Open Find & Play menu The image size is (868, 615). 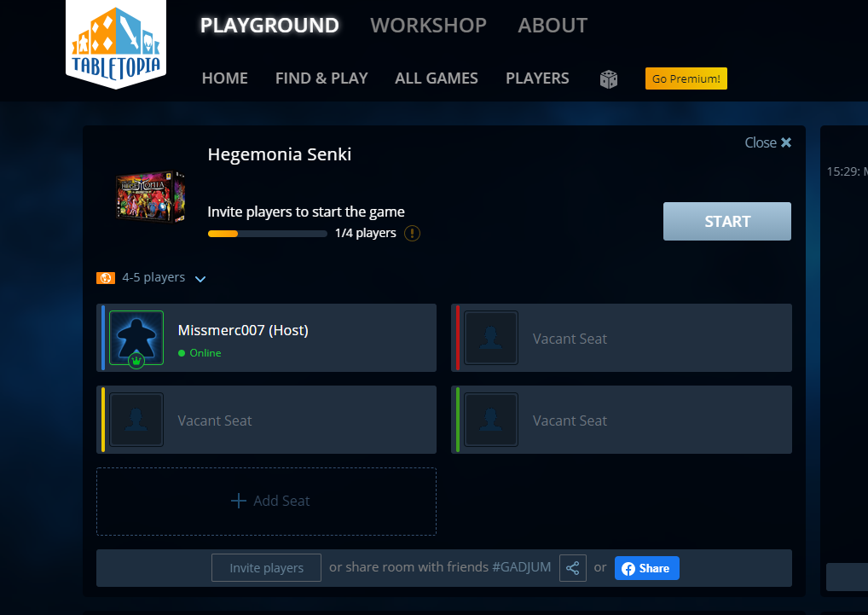click(x=321, y=78)
